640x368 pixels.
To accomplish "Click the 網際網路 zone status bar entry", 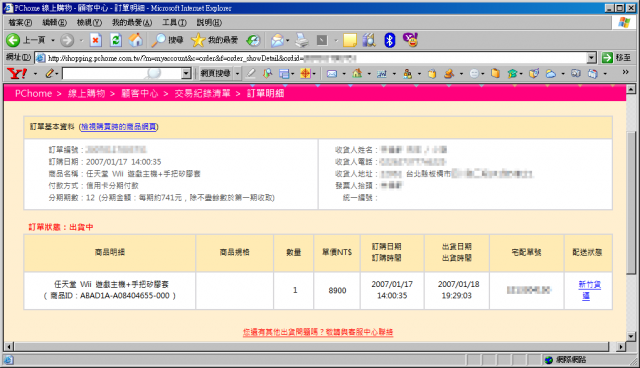I will (565, 359).
